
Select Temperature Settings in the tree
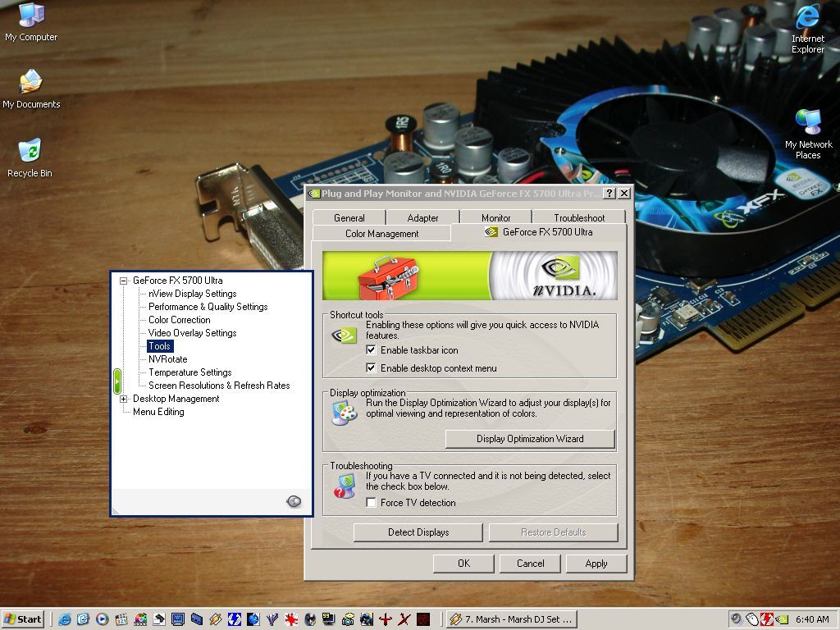point(189,372)
